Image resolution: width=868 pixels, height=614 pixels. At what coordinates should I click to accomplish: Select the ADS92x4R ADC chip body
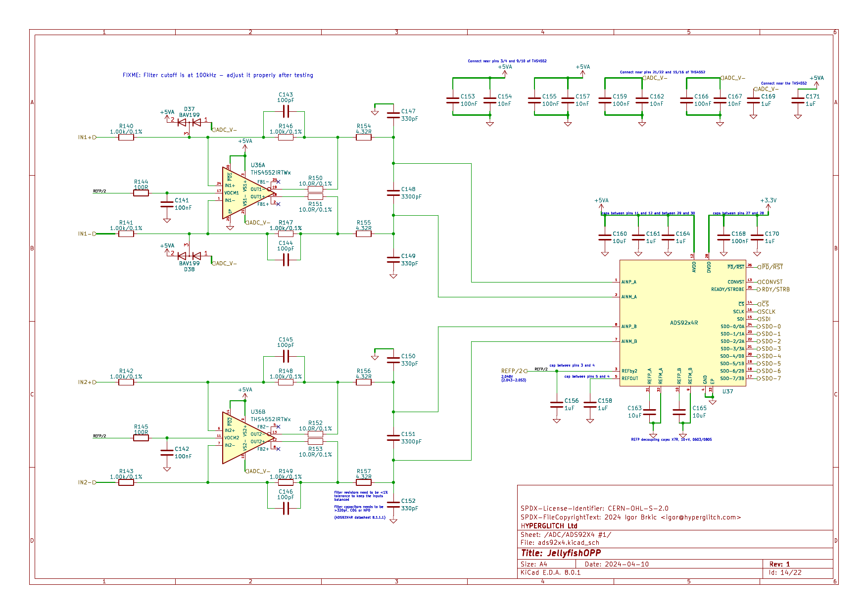[x=683, y=323]
